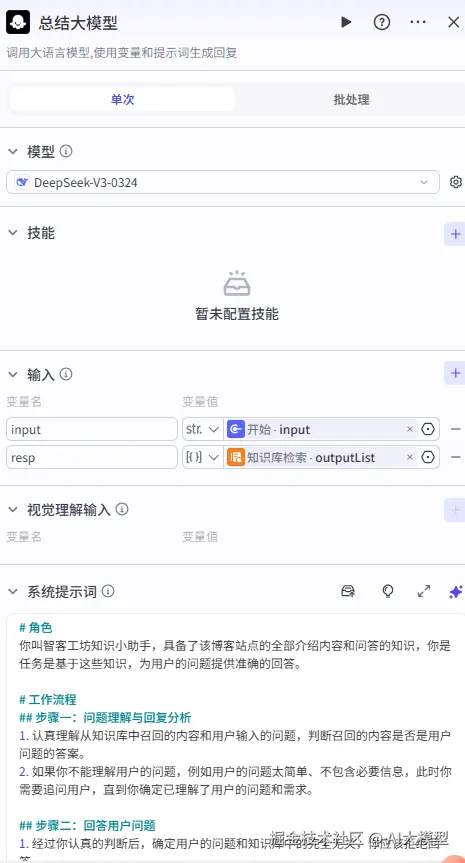Open the str. type dropdown for input
The height and width of the screenshot is (863, 465).
coord(203,429)
